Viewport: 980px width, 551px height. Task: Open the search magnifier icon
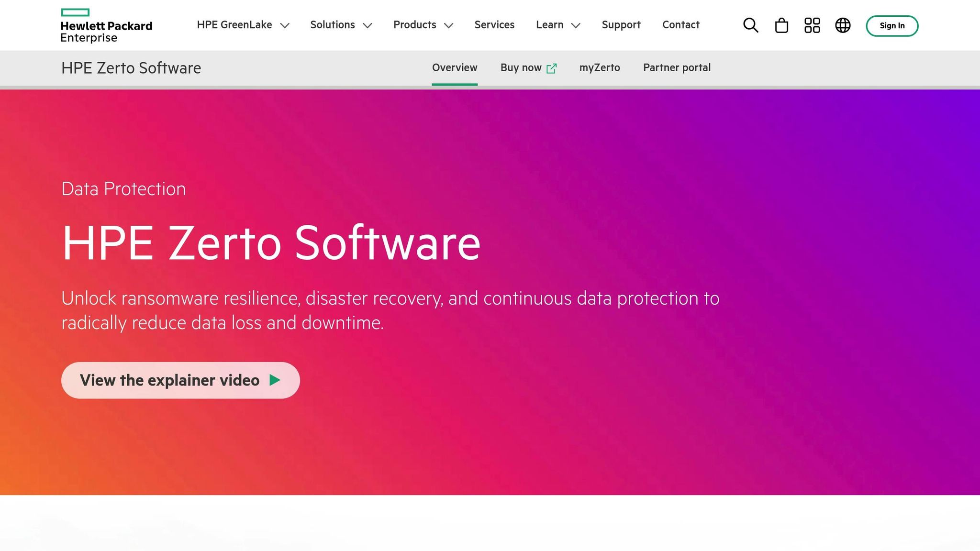[x=750, y=25]
